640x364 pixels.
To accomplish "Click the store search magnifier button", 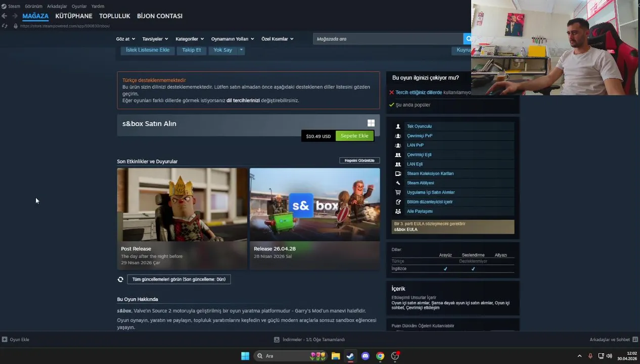I will pos(468,38).
